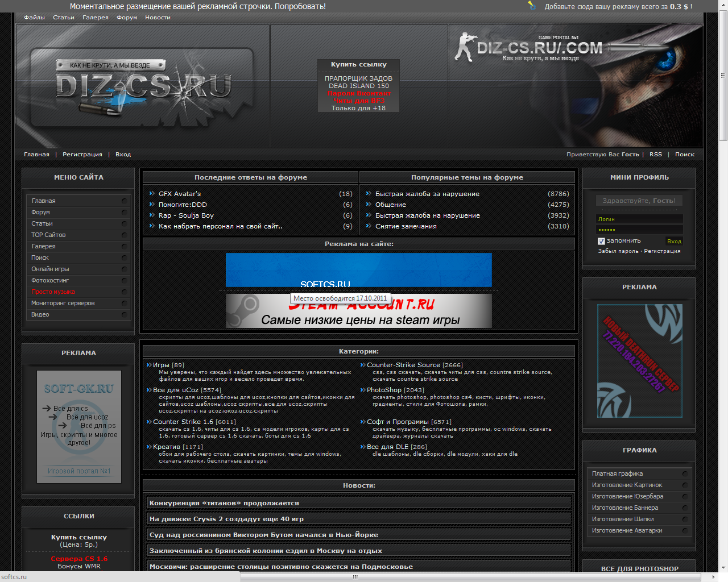Click round bullet icon beside Форум menu item
Viewport: 728px width, 582px height.
coord(124,212)
